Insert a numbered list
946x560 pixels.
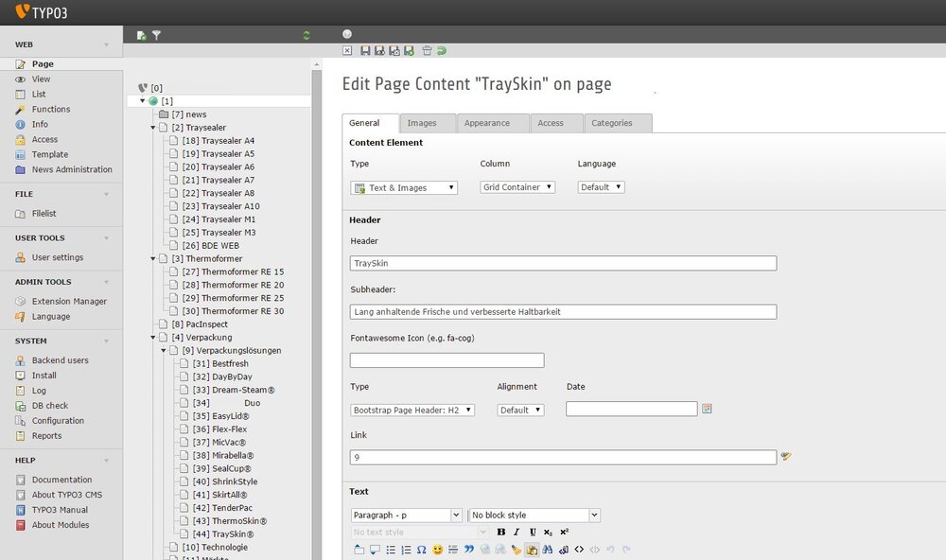406,550
